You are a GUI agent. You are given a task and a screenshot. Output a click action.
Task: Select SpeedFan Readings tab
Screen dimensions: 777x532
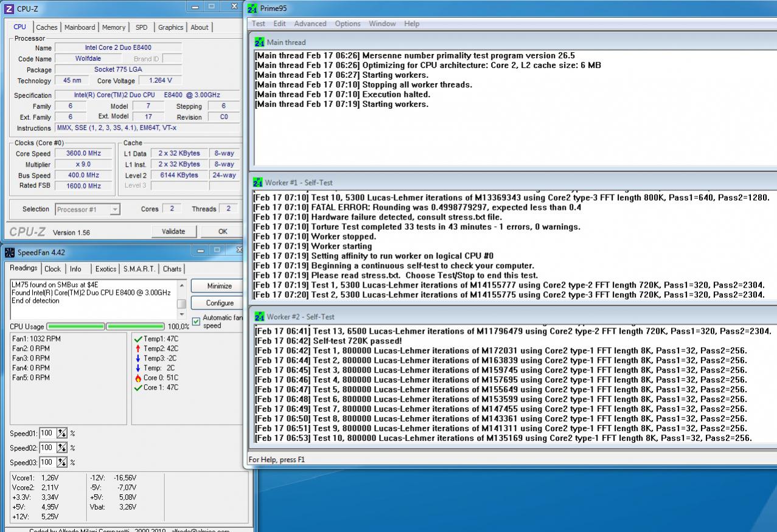click(24, 268)
